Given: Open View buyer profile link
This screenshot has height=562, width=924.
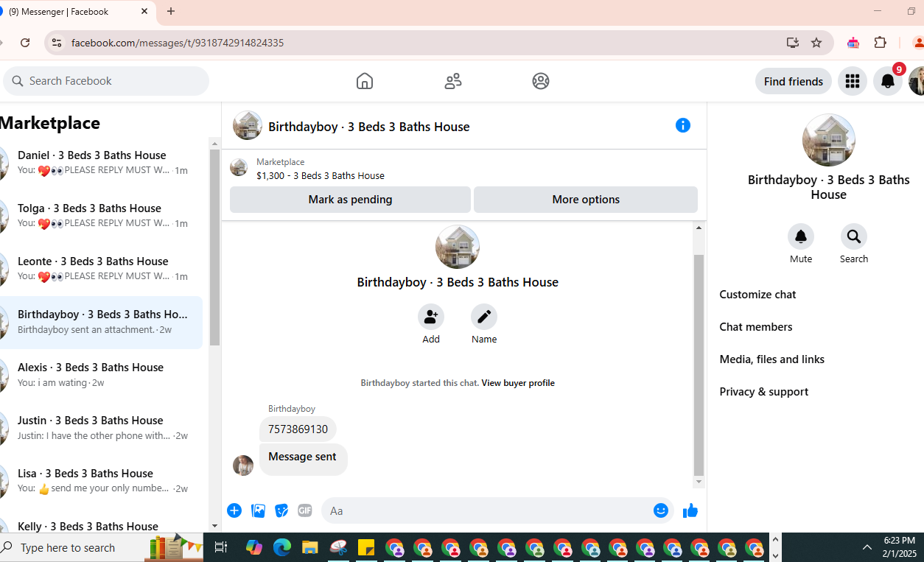Looking at the screenshot, I should pos(518,383).
